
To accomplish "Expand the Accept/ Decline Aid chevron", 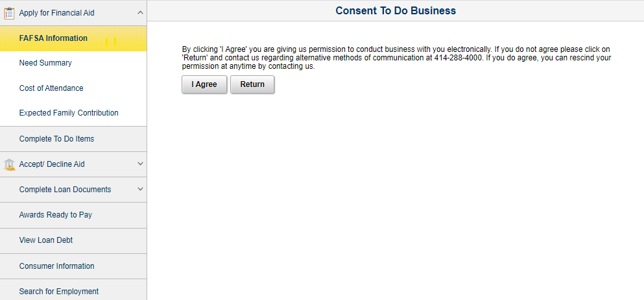I will [x=140, y=164].
